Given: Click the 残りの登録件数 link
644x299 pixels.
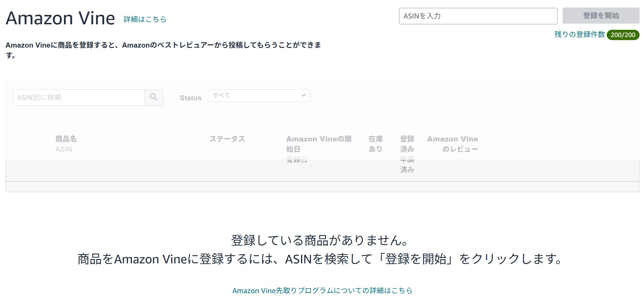Looking at the screenshot, I should (580, 35).
